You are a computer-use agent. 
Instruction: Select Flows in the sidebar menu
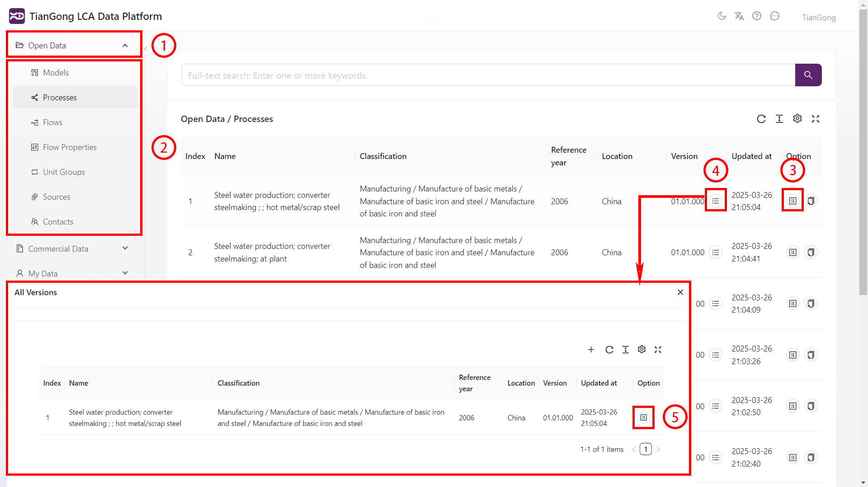click(x=53, y=122)
